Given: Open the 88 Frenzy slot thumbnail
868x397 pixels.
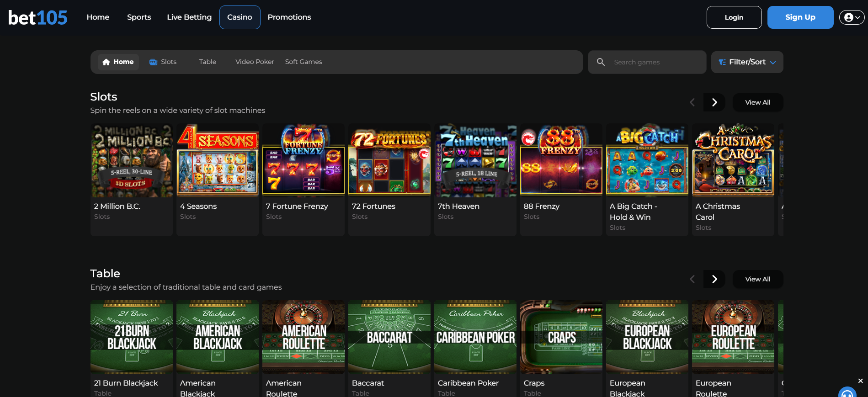Looking at the screenshot, I should tap(561, 160).
